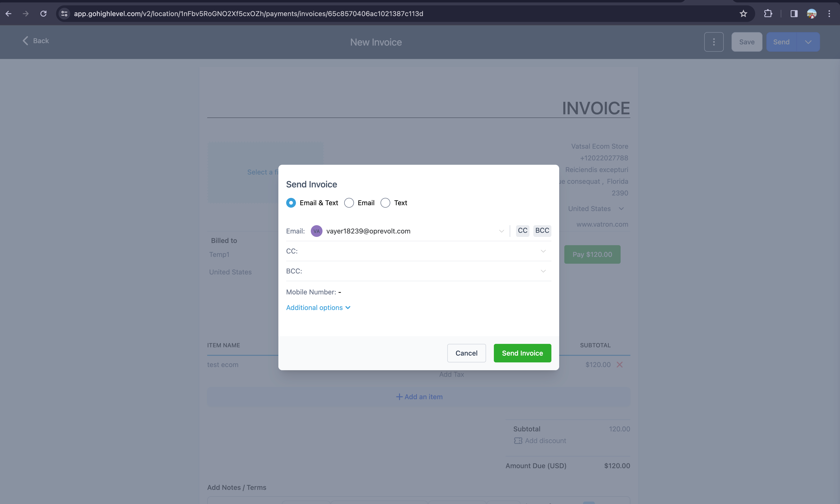840x504 pixels.
Task: Click the Save button in top toolbar
Action: click(x=746, y=41)
